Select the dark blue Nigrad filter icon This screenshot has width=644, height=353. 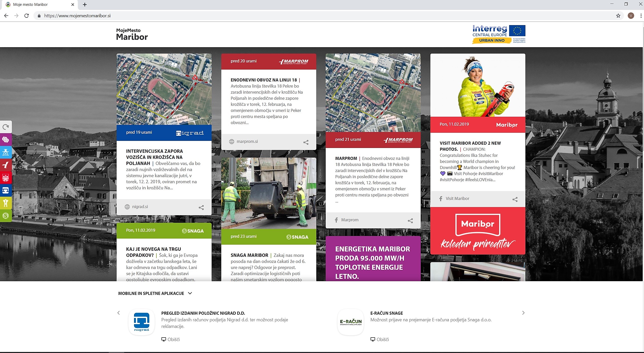pyautogui.click(x=6, y=190)
